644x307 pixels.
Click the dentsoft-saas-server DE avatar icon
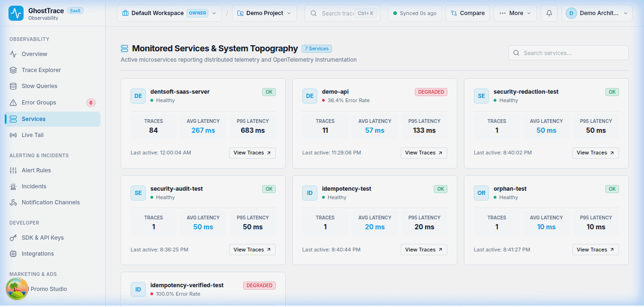[x=138, y=96]
